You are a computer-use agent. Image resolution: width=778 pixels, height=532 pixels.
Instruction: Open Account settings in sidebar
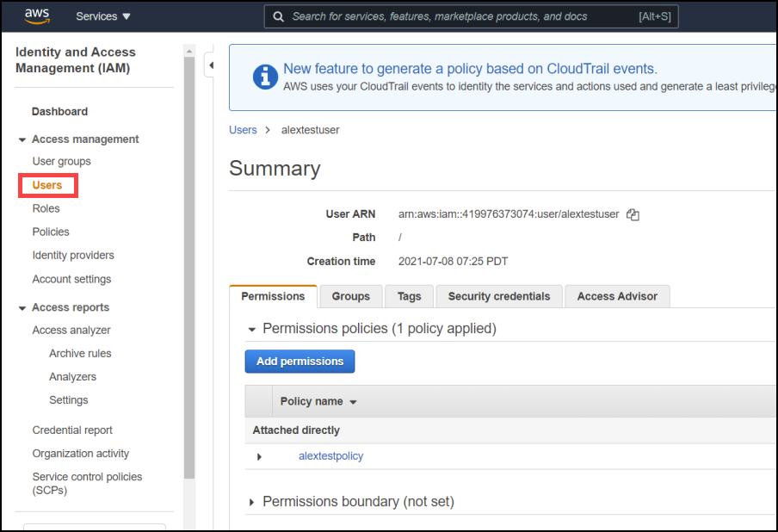(x=71, y=279)
